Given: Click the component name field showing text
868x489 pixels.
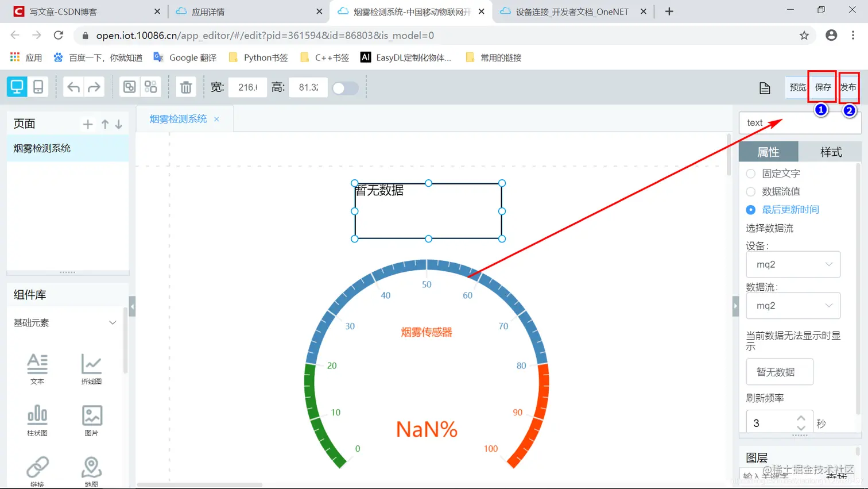Looking at the screenshot, I should pos(800,123).
